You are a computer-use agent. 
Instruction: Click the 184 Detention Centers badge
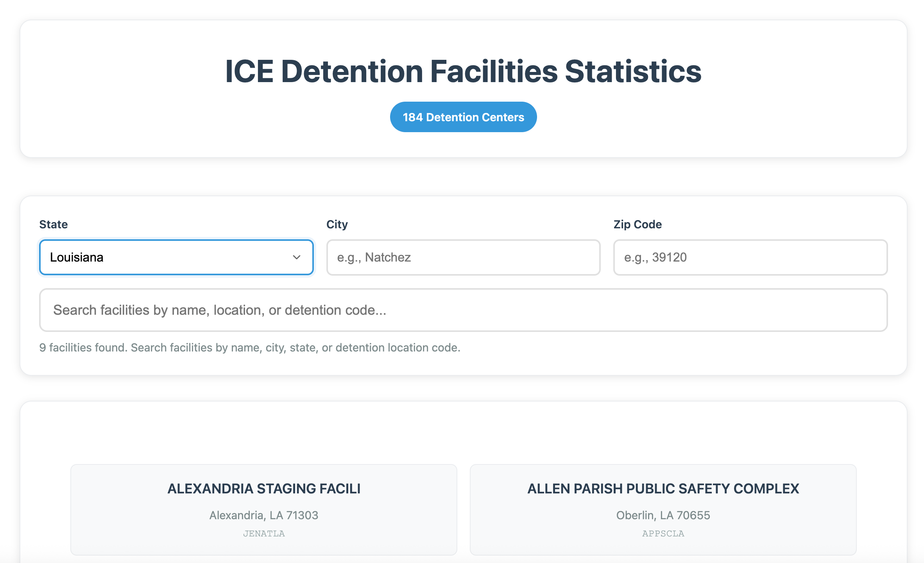(x=463, y=117)
